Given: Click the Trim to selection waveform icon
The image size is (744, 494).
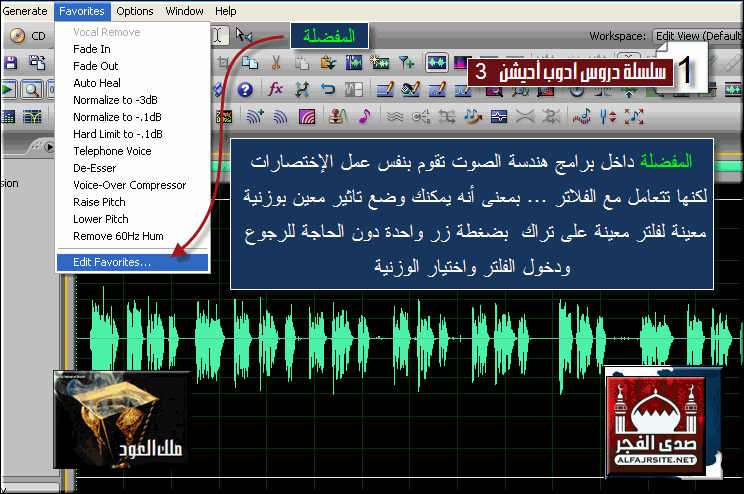Looking at the screenshot, I should (353, 63).
